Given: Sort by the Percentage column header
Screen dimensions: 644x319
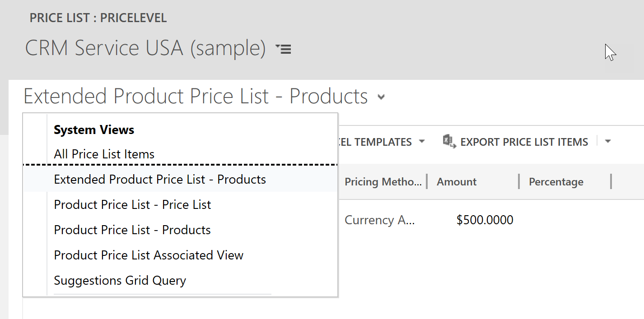Looking at the screenshot, I should click(x=556, y=181).
